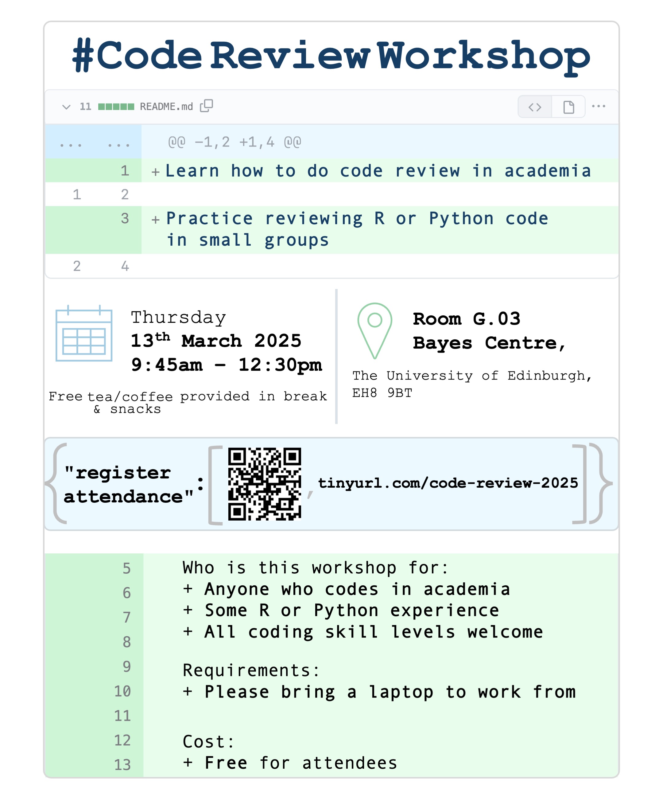Screen dimensions: 663x812
Task: Click the 'Thursday' text
Action: pyautogui.click(x=178, y=318)
